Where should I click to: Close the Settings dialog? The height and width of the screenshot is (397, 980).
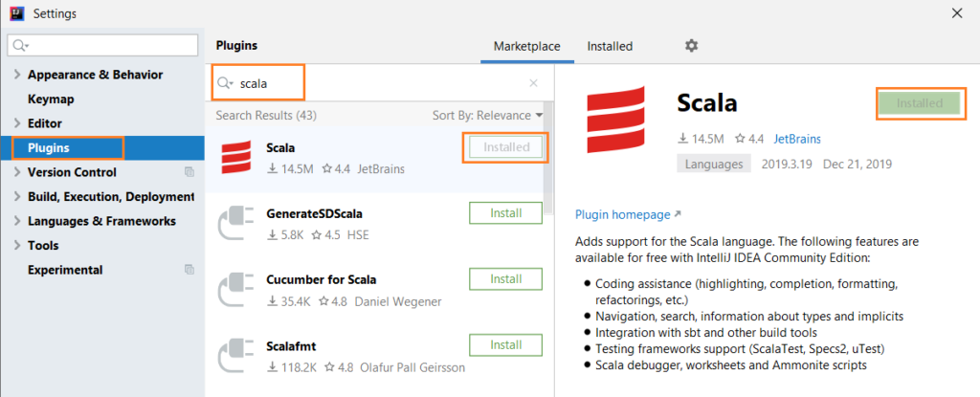[957, 13]
